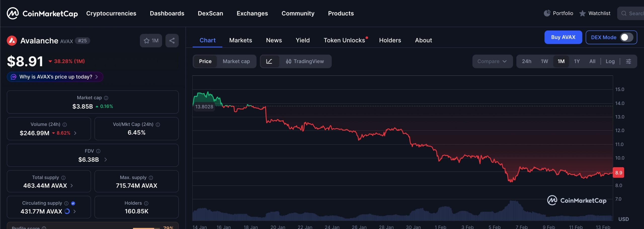
Task: Switch to the Yield tab
Action: tap(303, 40)
